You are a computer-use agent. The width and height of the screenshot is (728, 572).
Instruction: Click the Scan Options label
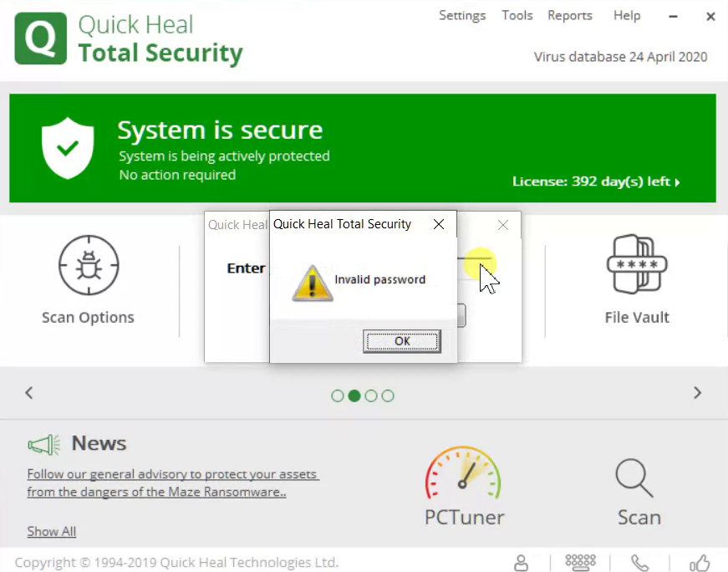(x=88, y=318)
